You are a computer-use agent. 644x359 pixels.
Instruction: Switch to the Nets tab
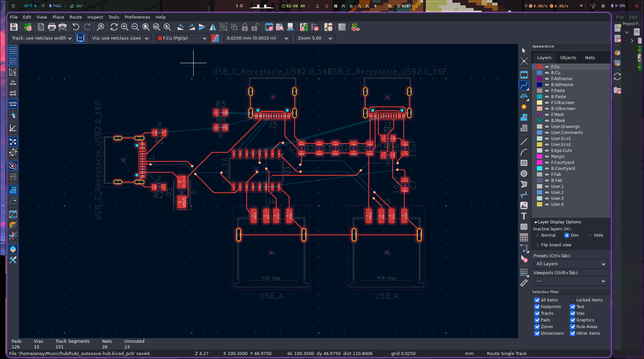(x=590, y=58)
